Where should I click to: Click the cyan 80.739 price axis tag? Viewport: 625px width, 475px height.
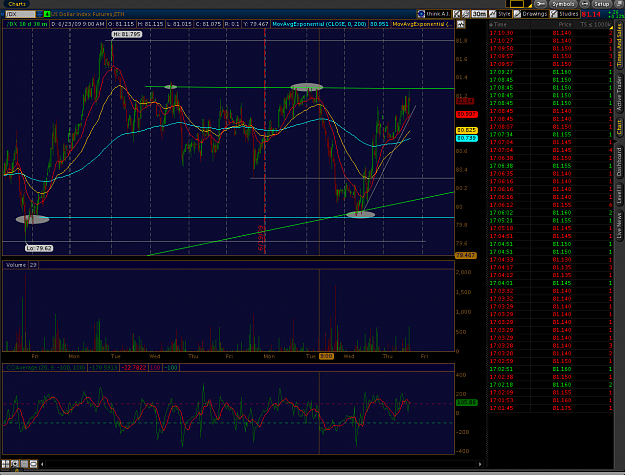click(466, 138)
